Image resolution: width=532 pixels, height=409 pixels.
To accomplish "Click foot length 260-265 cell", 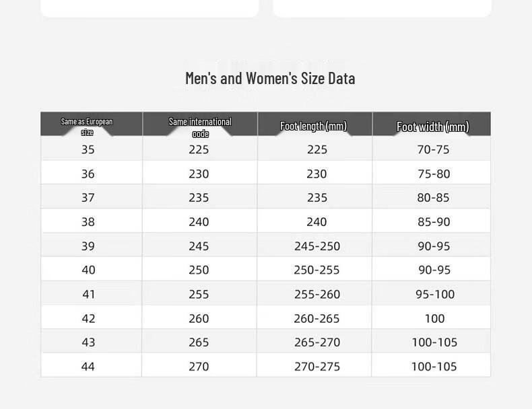I will tap(314, 317).
